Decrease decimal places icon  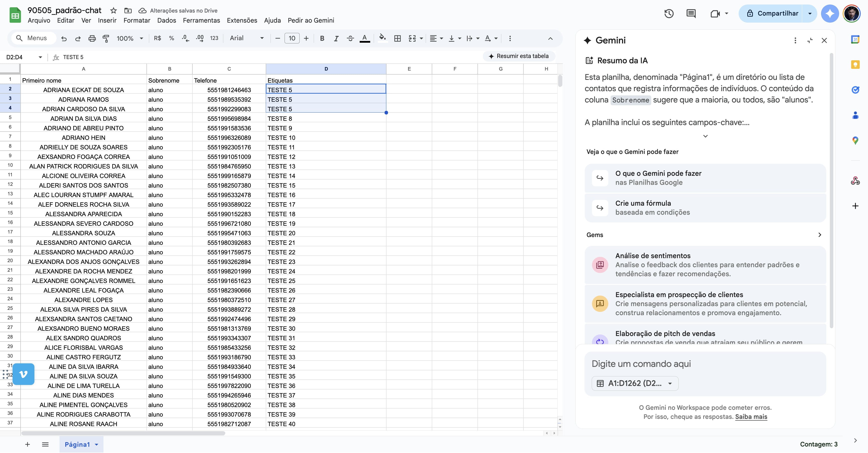click(185, 38)
